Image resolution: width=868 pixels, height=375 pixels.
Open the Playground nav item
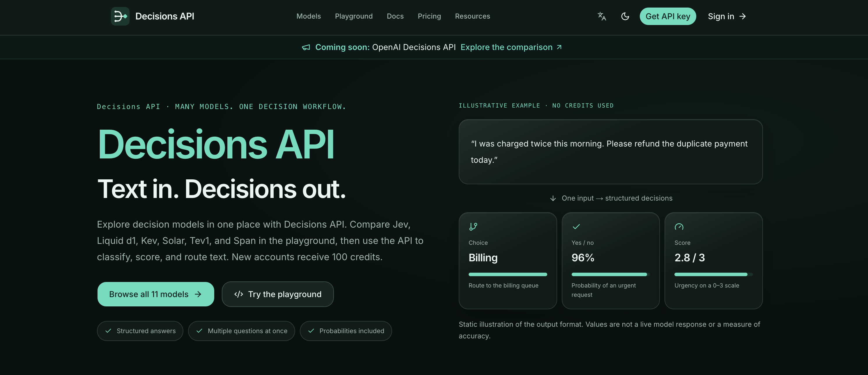[353, 16]
